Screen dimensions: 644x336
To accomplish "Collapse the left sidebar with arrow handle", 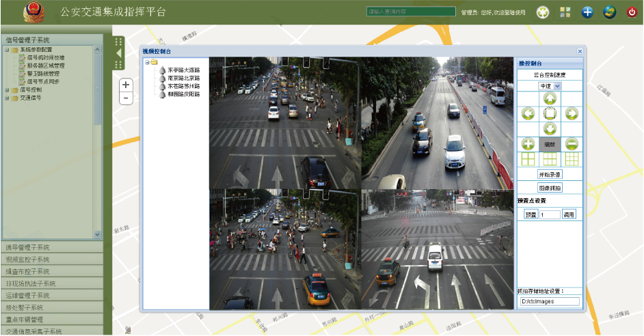I will [118, 53].
